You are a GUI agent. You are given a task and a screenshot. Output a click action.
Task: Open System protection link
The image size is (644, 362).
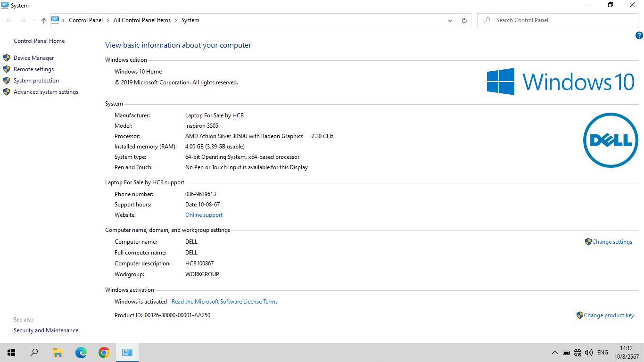click(x=36, y=81)
